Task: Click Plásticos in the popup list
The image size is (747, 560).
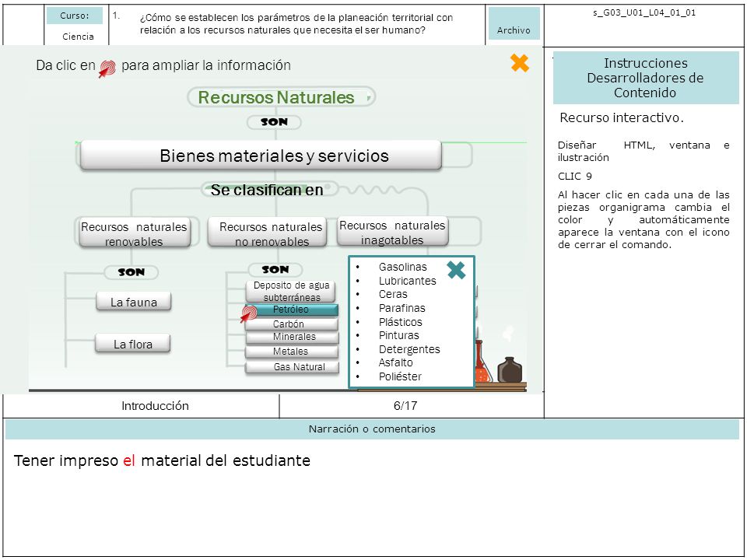Action: pyautogui.click(x=400, y=322)
